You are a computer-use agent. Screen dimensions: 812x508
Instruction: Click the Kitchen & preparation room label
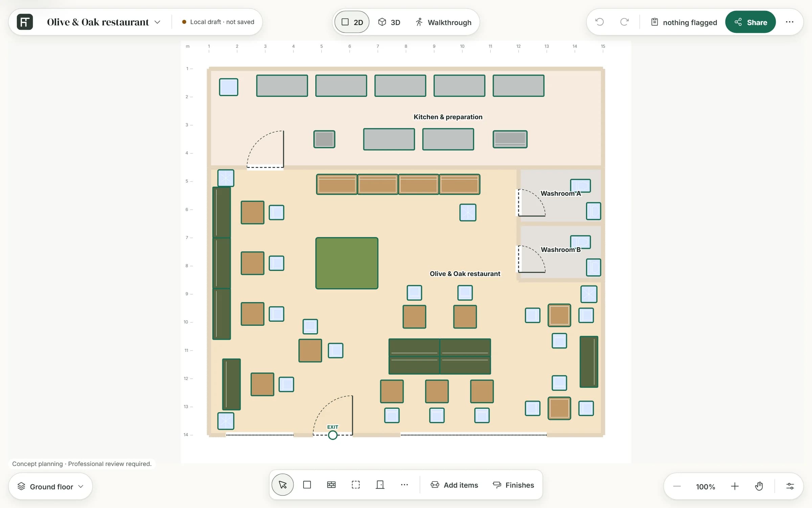tap(448, 117)
